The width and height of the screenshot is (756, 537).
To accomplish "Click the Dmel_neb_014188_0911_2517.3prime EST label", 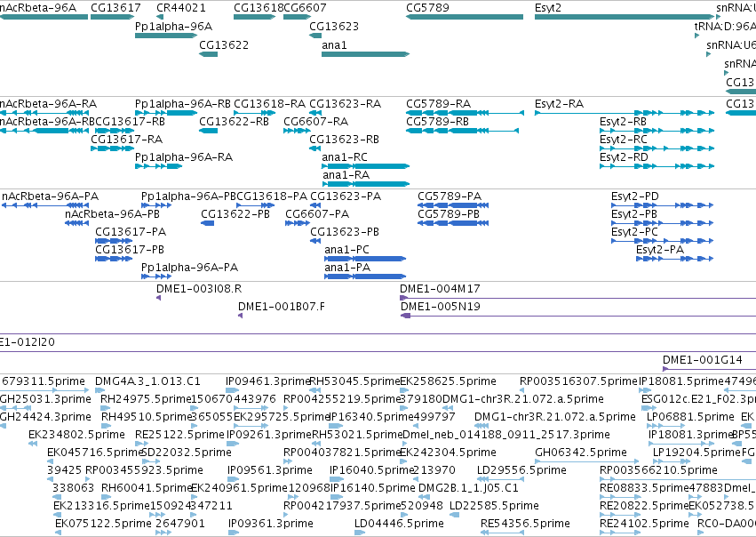I will (506, 435).
